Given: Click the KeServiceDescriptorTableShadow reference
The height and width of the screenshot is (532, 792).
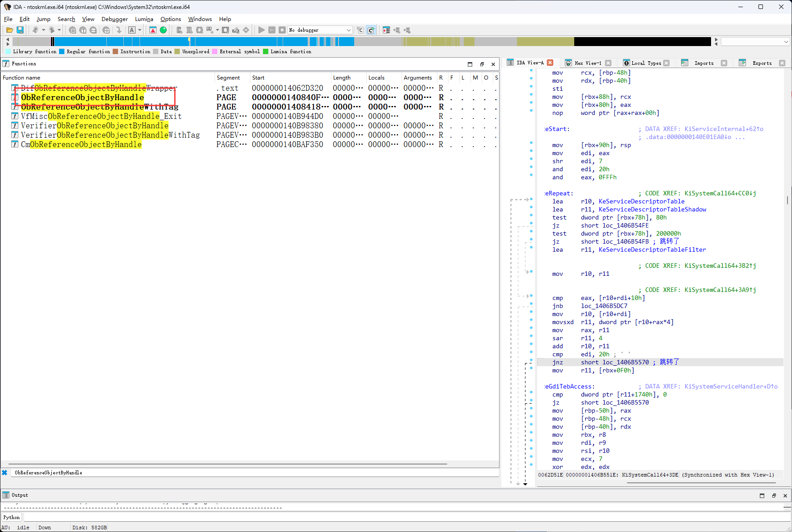Looking at the screenshot, I should (x=652, y=209).
